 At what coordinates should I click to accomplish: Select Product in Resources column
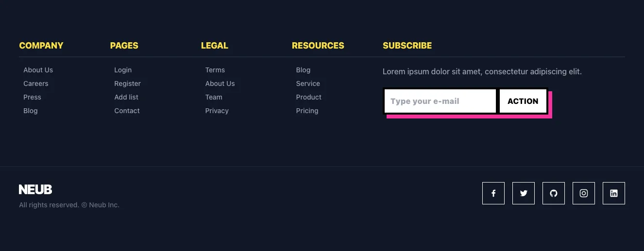pos(308,97)
